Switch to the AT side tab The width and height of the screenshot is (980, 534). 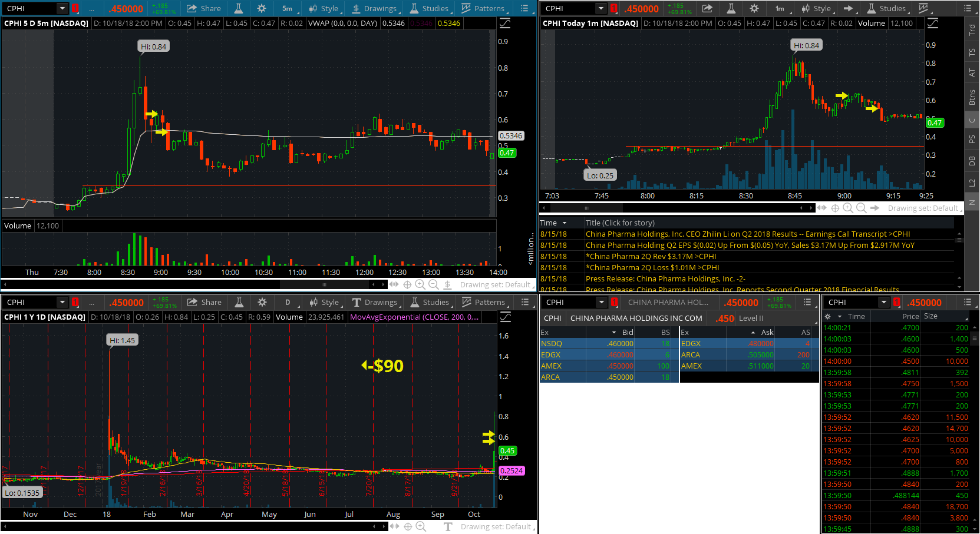[972, 73]
